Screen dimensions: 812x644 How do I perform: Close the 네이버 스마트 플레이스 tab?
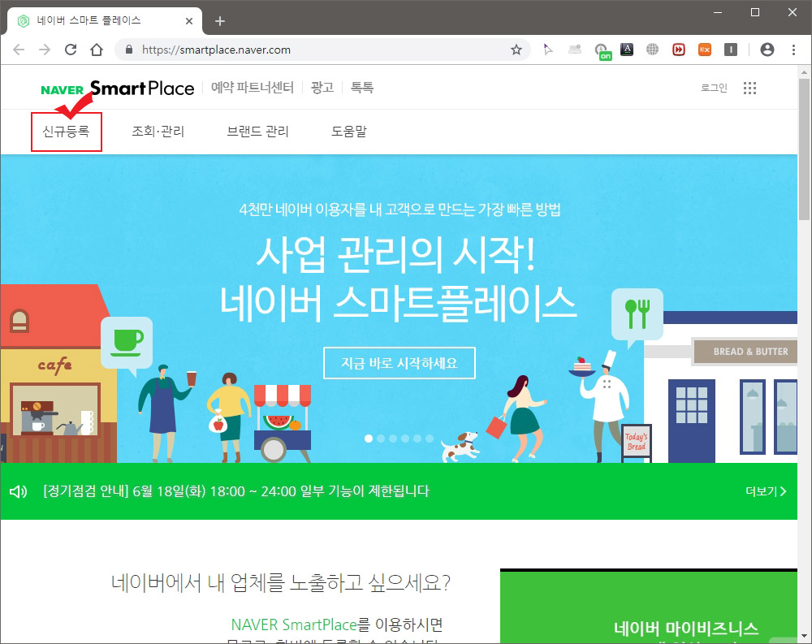tap(189, 21)
